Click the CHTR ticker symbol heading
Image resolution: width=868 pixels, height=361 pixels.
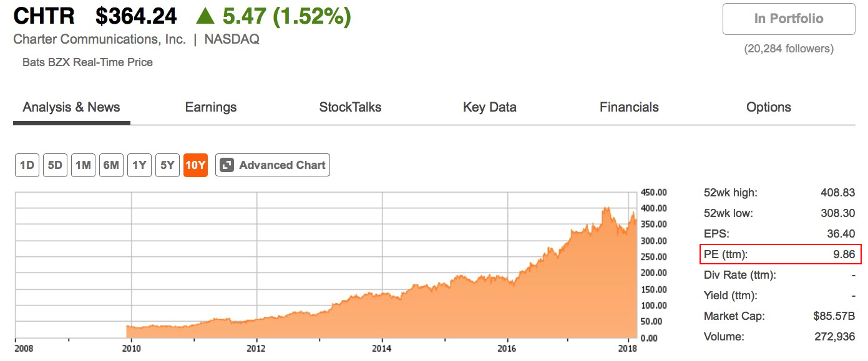point(44,17)
